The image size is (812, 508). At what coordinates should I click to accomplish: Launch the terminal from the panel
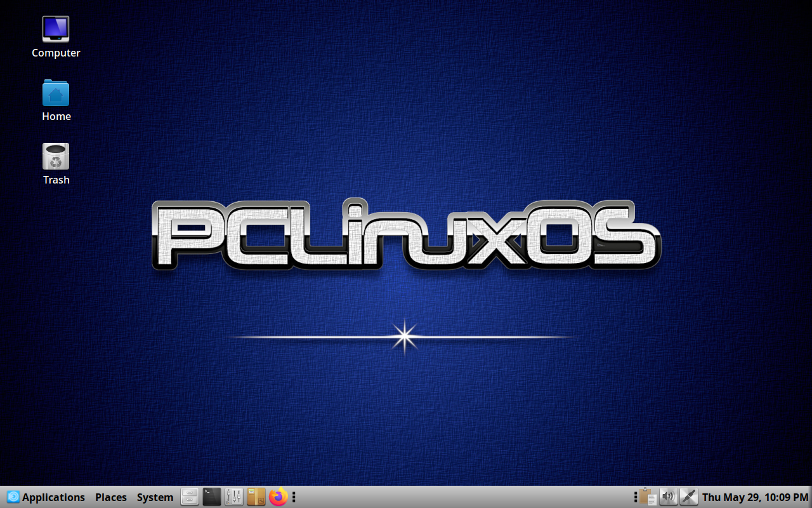pyautogui.click(x=212, y=497)
